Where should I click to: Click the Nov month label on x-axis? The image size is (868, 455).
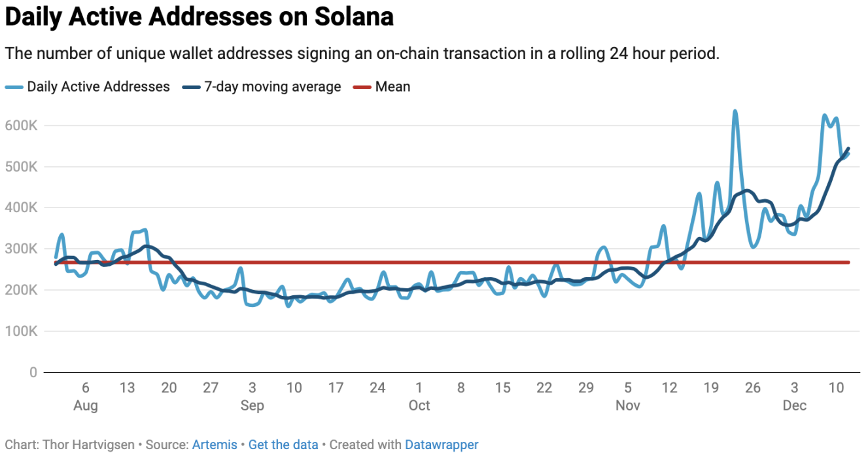628,406
